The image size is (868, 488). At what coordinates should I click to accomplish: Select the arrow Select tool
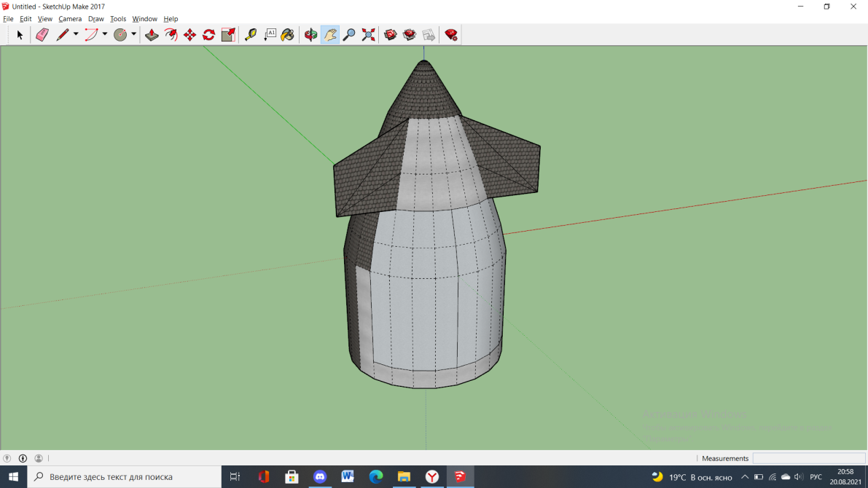20,35
